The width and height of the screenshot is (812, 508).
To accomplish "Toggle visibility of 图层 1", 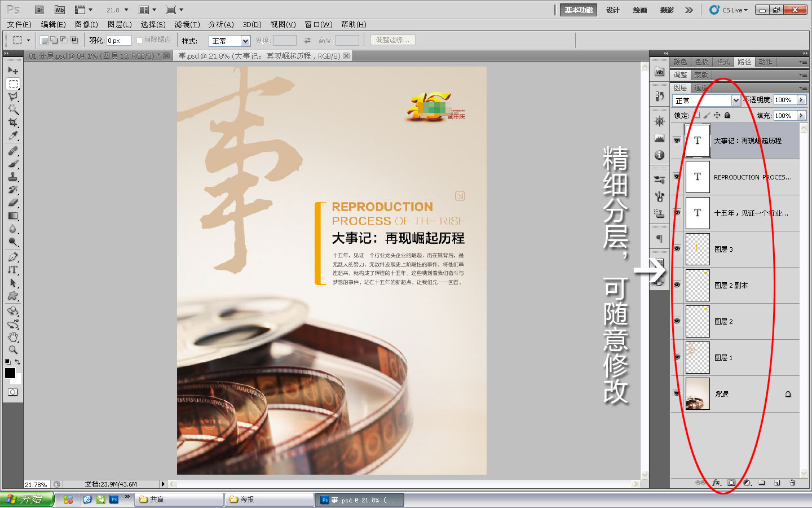I will coord(677,357).
